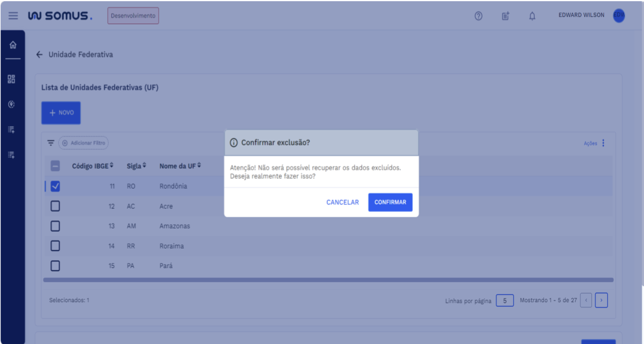This screenshot has height=344, width=644.
Task: Sort by Código IBGE column
Action: (x=93, y=166)
